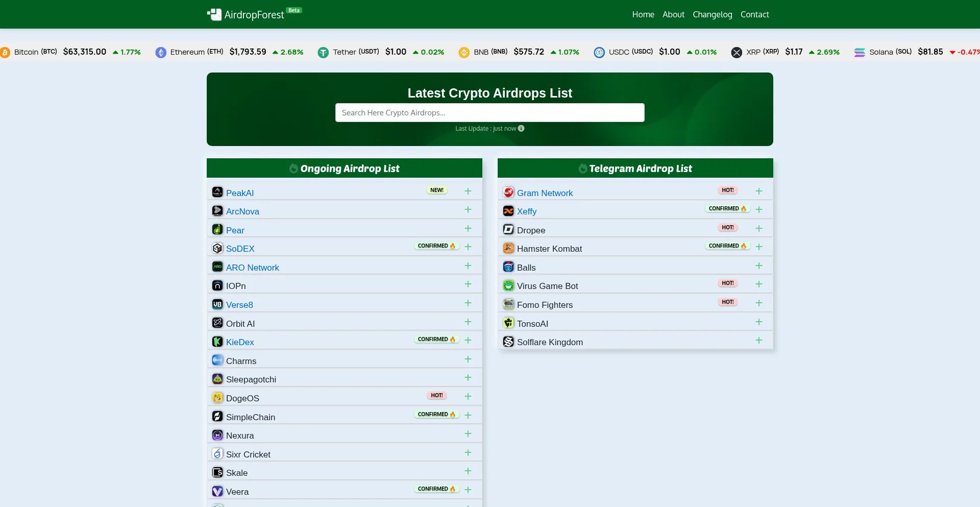Screen dimensions: 980x507
Task: Expand the PeakAI row with plus
Action: pos(468,191)
